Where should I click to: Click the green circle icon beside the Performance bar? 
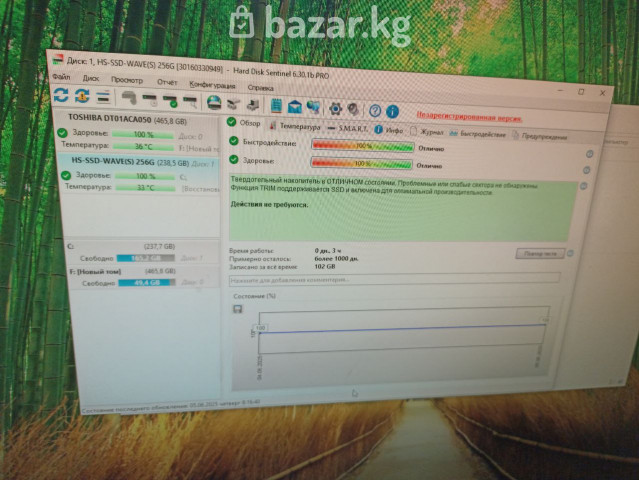pos(233,143)
